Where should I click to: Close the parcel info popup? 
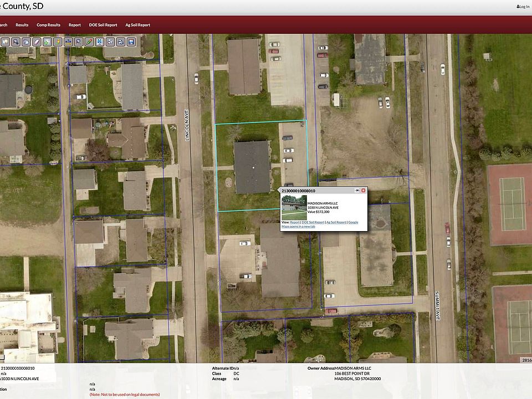[x=364, y=190]
